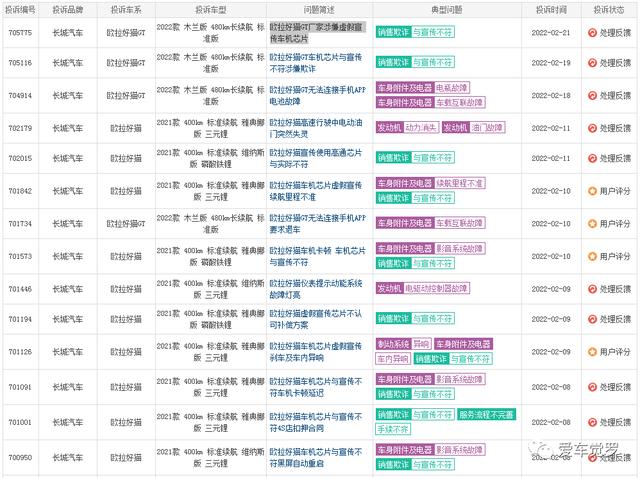Click 用户评分 status icon for complaint 701573
The image size is (640, 478).
pos(592,256)
